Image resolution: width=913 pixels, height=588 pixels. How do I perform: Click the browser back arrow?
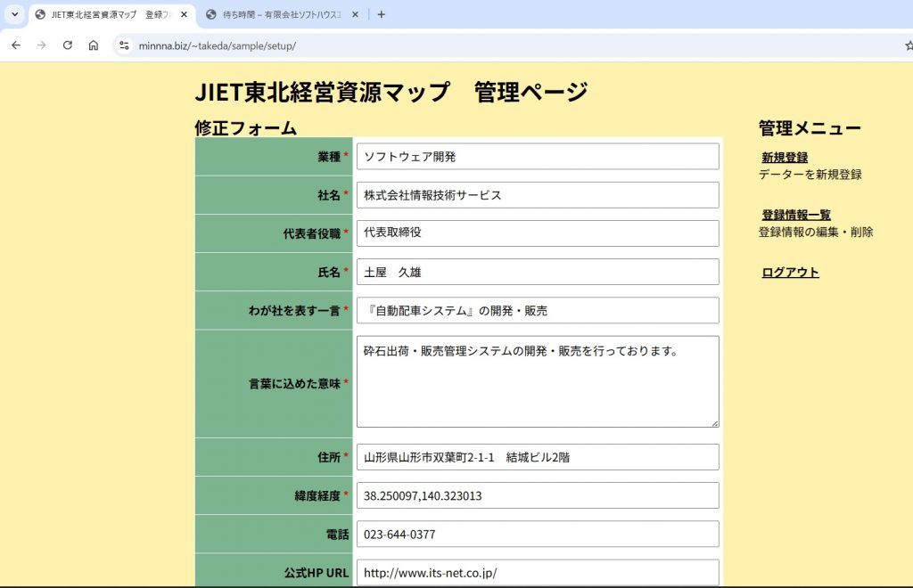coord(15,45)
